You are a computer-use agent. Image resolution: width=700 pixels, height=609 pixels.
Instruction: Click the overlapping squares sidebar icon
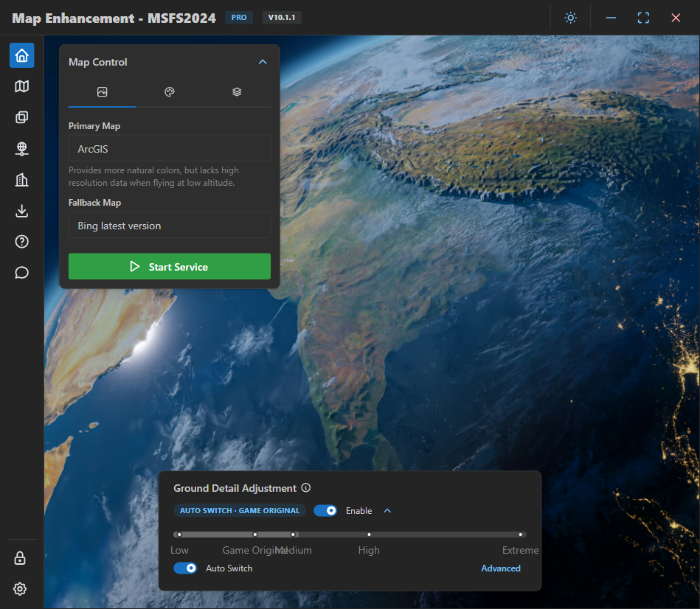pyautogui.click(x=22, y=117)
